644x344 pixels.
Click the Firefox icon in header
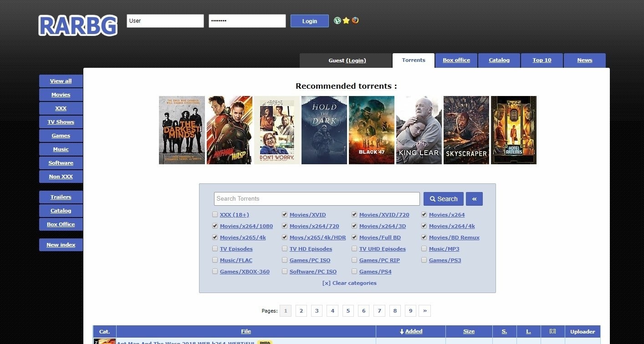[355, 20]
